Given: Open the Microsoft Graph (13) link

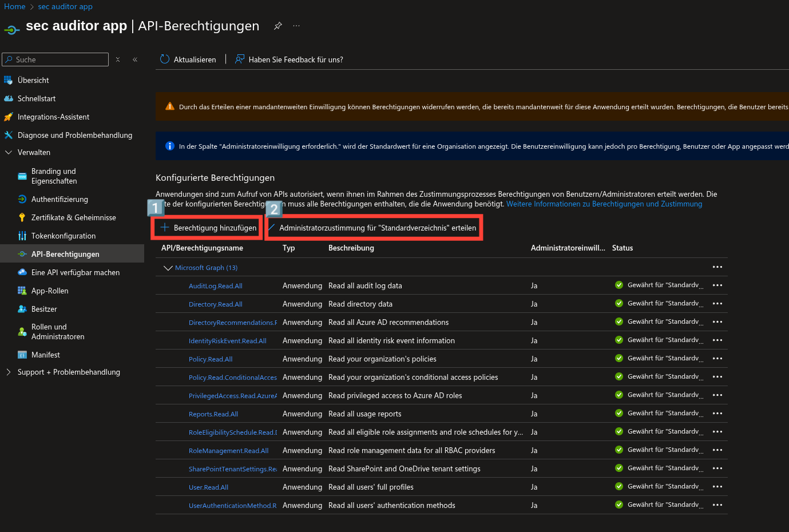Looking at the screenshot, I should (206, 268).
